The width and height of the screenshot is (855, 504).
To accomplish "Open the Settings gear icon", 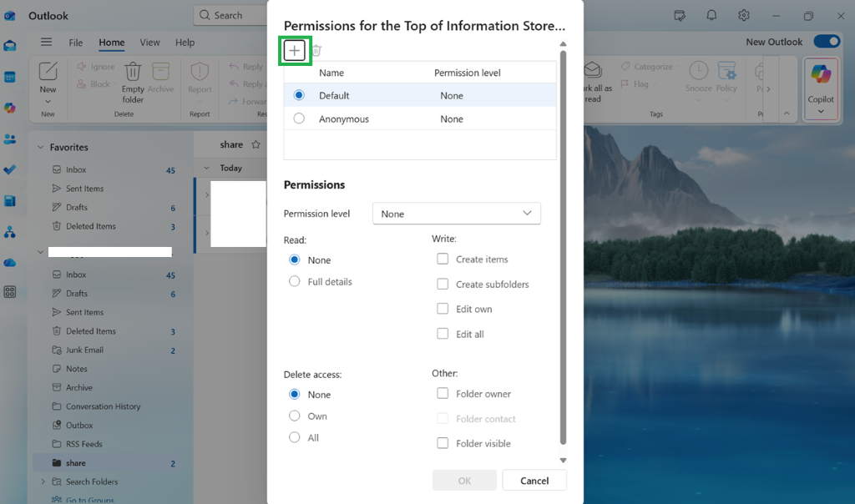I will click(744, 15).
